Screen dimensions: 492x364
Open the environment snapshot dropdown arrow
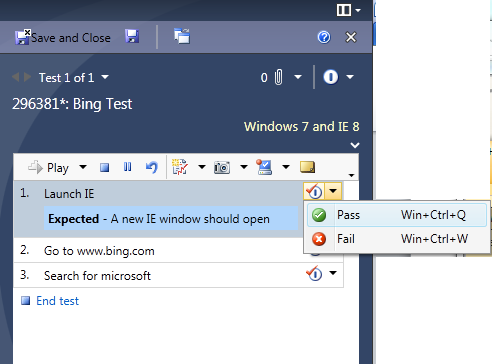tap(286, 167)
